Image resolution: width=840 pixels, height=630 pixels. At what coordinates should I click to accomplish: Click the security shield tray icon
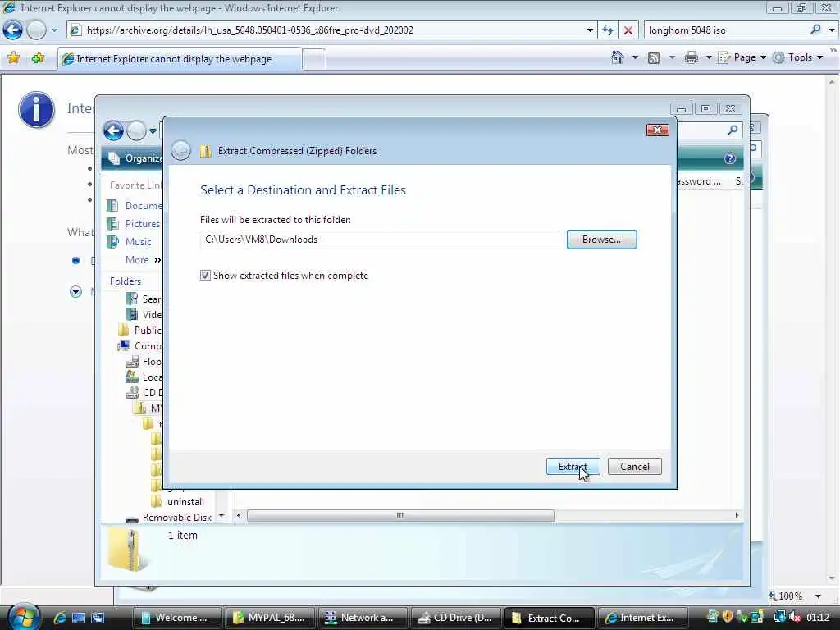[727, 617]
